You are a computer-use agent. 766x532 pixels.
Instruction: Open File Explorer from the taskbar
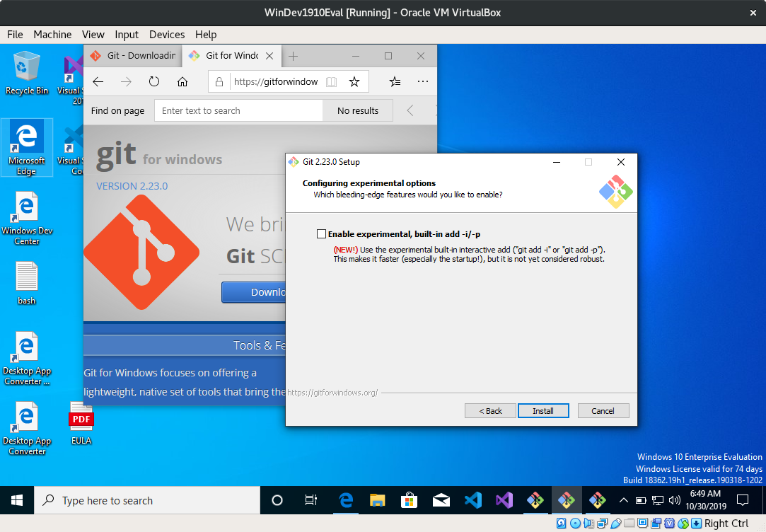tap(377, 500)
